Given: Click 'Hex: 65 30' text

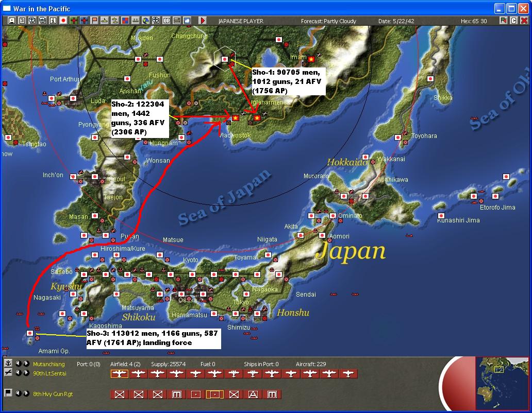Looking at the screenshot, I should coord(474,21).
